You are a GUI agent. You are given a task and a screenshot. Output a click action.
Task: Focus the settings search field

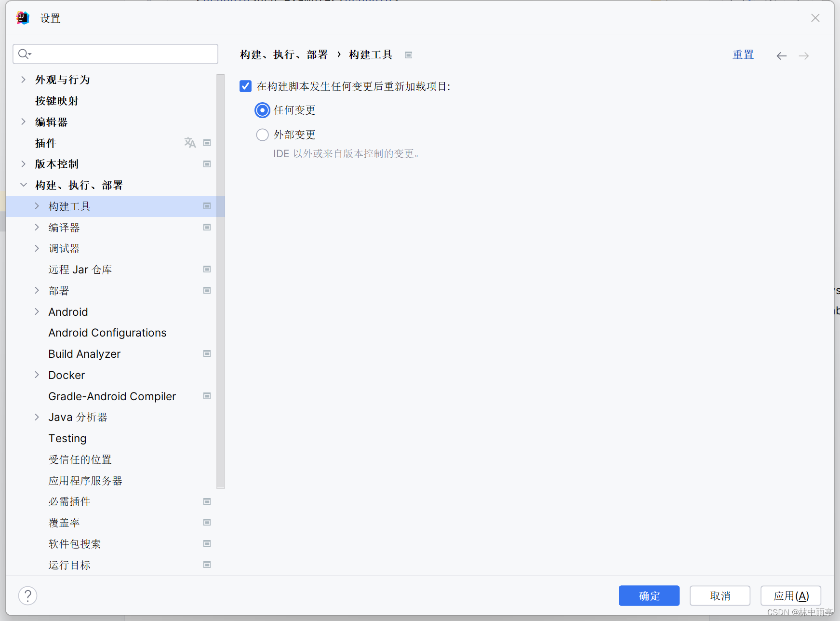(x=116, y=54)
